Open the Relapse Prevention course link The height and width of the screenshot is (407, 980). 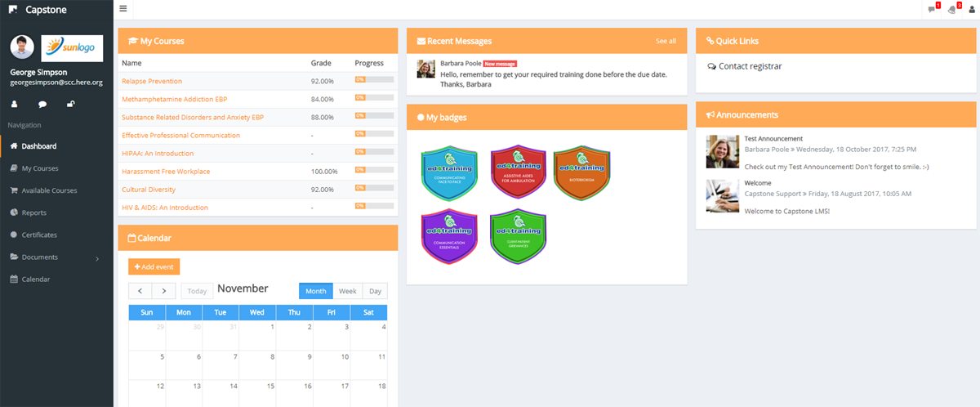(x=152, y=81)
